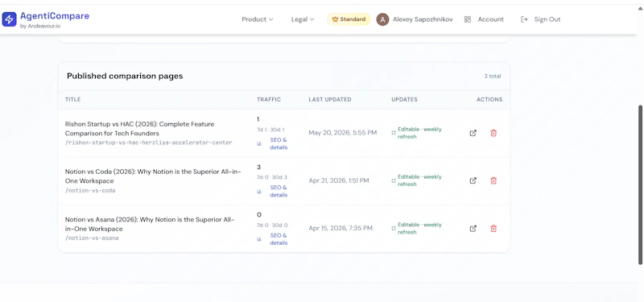The image size is (644, 302).
Task: Delete the Notion vs Asana page
Action: [x=493, y=229]
